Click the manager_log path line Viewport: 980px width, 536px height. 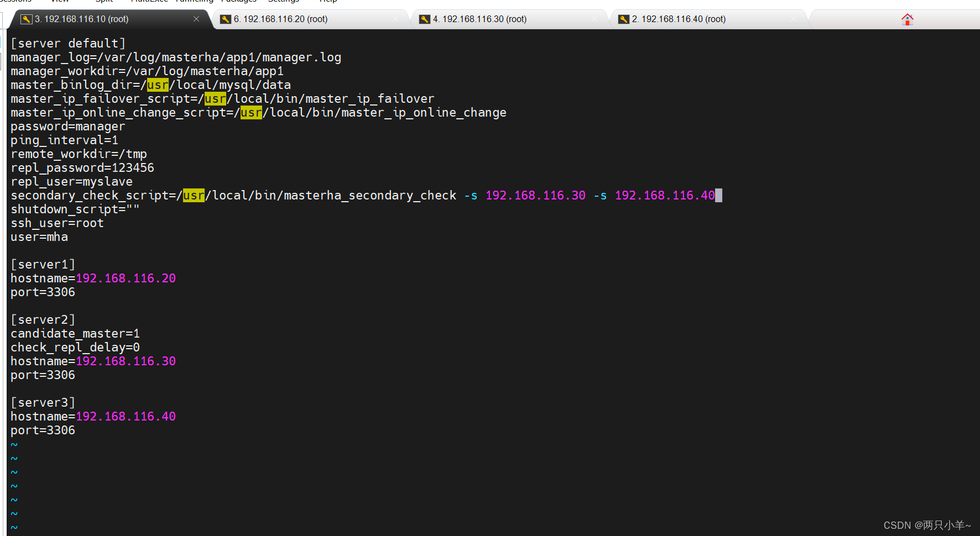click(x=176, y=57)
